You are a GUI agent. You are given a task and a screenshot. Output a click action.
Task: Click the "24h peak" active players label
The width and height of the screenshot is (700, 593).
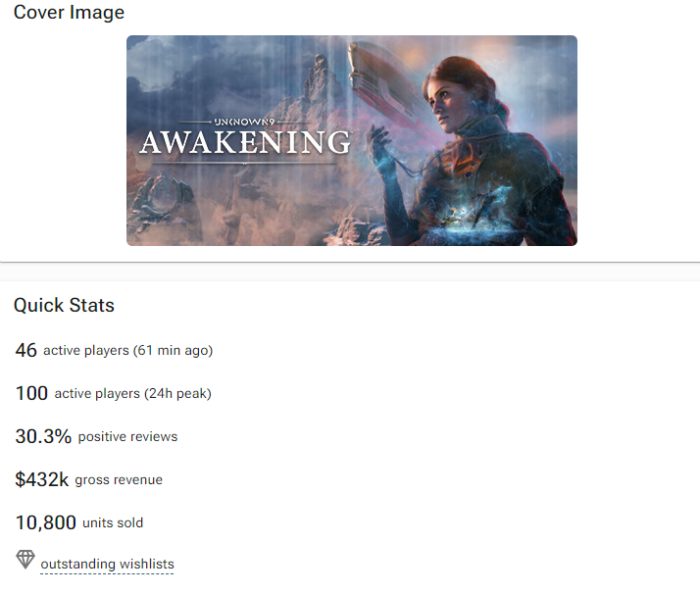click(x=132, y=394)
